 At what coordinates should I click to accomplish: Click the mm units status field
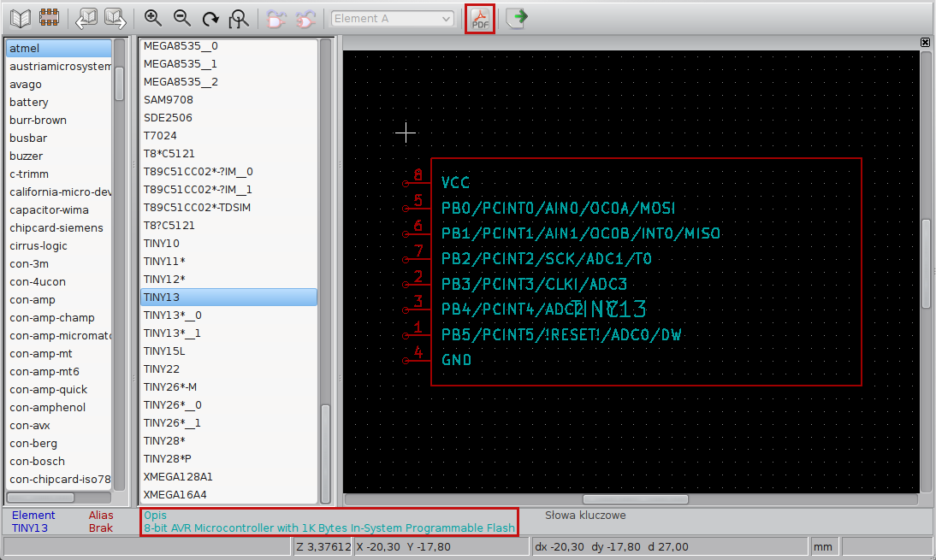tap(824, 546)
